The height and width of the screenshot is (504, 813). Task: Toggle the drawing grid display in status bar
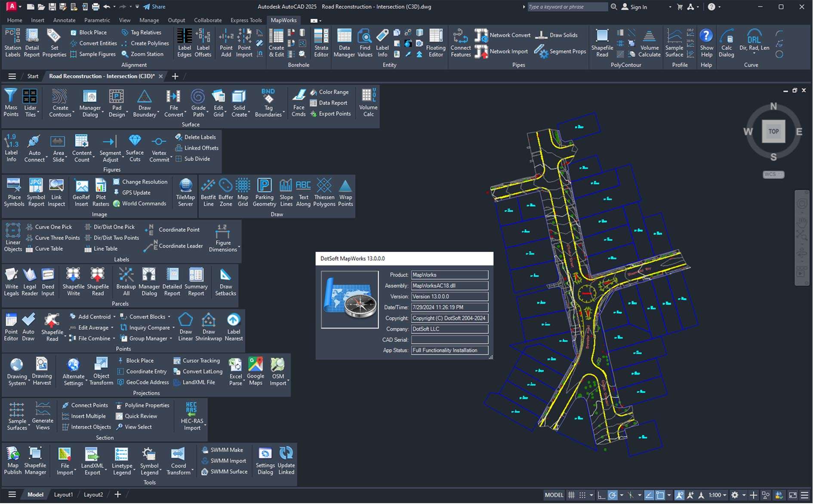571,495
